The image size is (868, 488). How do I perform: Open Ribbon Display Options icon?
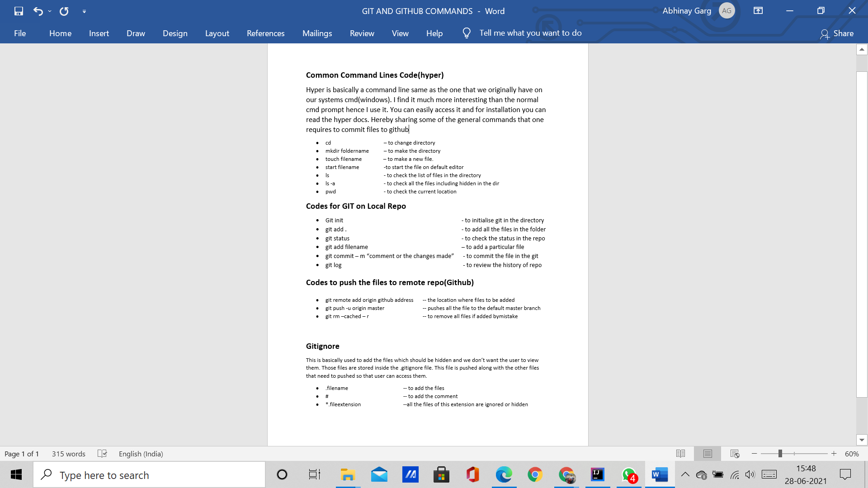[x=758, y=11]
